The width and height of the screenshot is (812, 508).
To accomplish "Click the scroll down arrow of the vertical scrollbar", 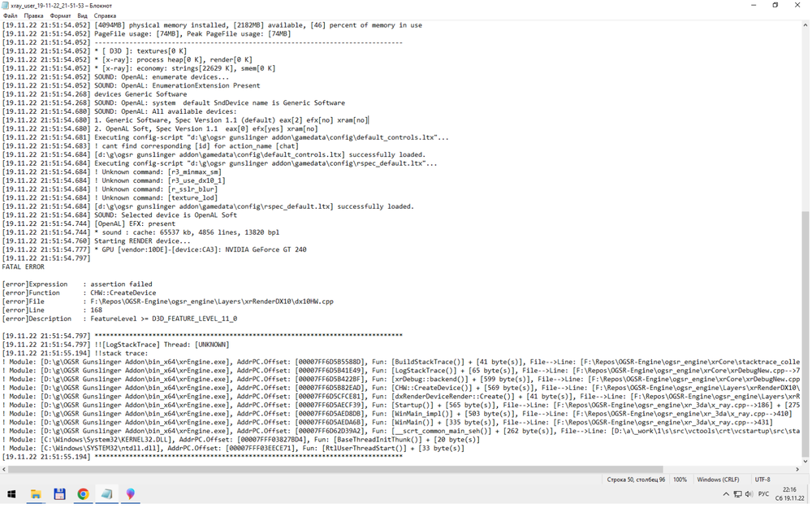I will pyautogui.click(x=806, y=462).
